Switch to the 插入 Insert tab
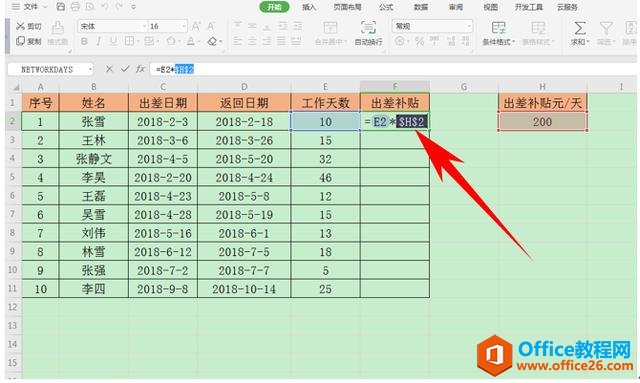This screenshot has width=640, height=383. 309,7
